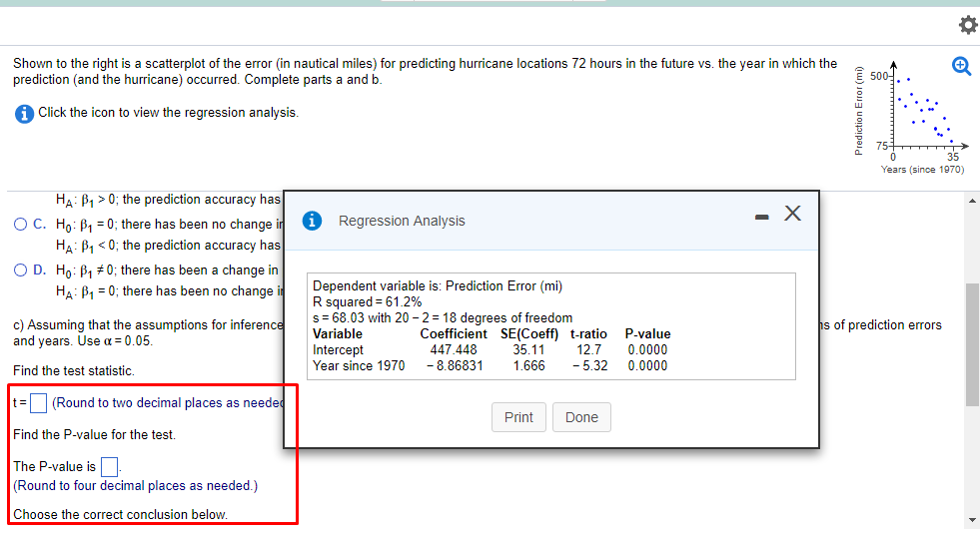This screenshot has width=980, height=542.
Task: Click the 'Intercept' row label
Action: click(338, 349)
